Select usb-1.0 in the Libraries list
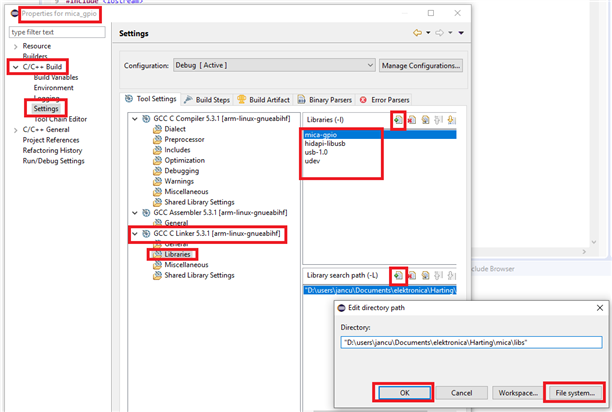The height and width of the screenshot is (412, 612). [316, 152]
